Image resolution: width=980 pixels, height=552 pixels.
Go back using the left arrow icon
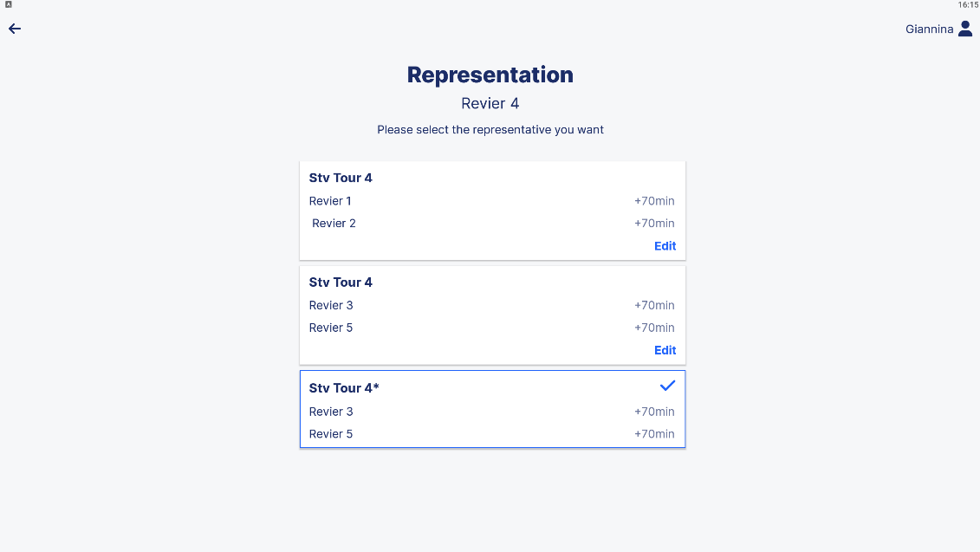(x=15, y=29)
